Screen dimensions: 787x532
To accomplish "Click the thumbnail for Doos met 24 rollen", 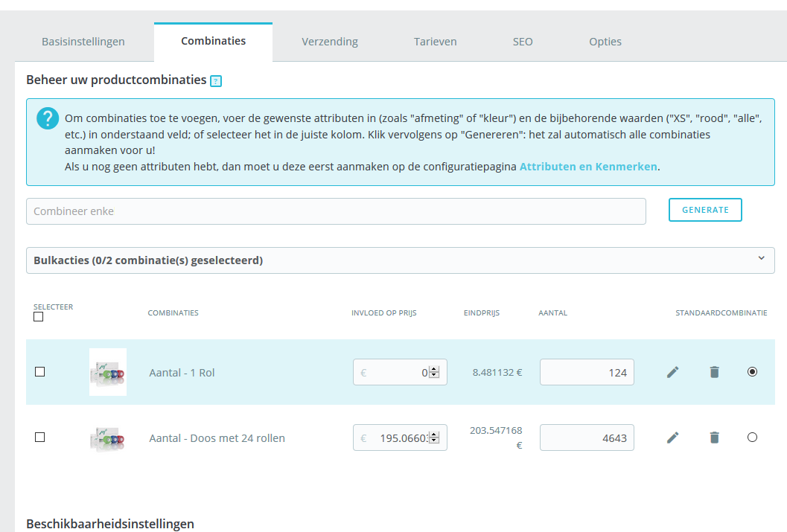I will click(108, 438).
